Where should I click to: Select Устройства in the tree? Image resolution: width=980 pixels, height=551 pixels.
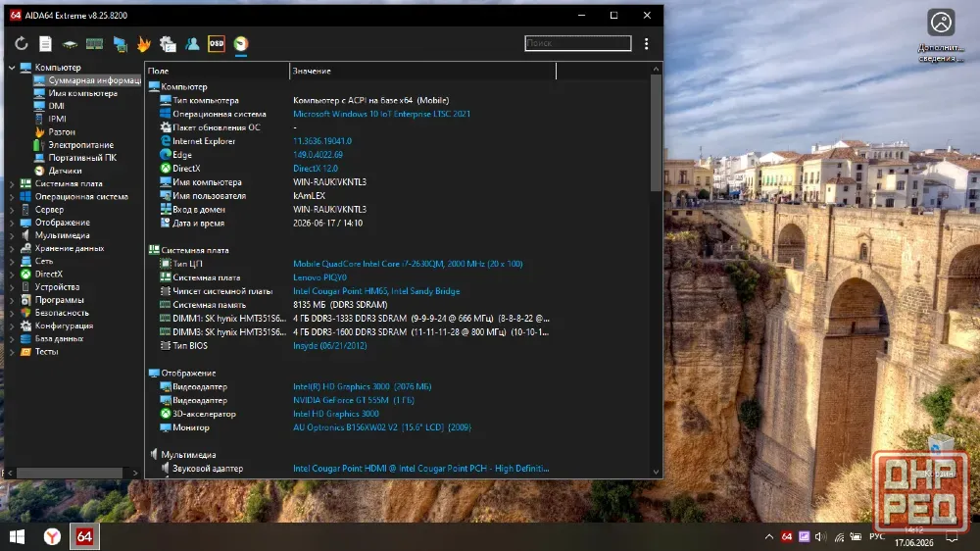(x=57, y=287)
